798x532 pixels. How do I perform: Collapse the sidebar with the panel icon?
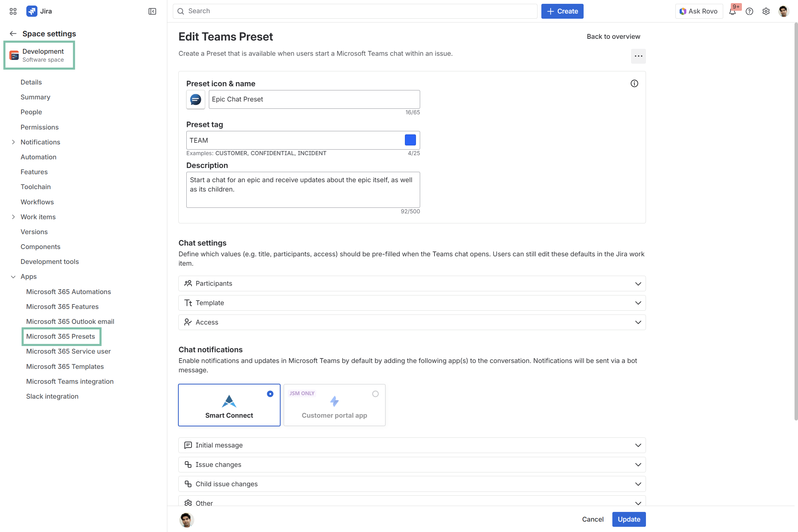point(152,11)
